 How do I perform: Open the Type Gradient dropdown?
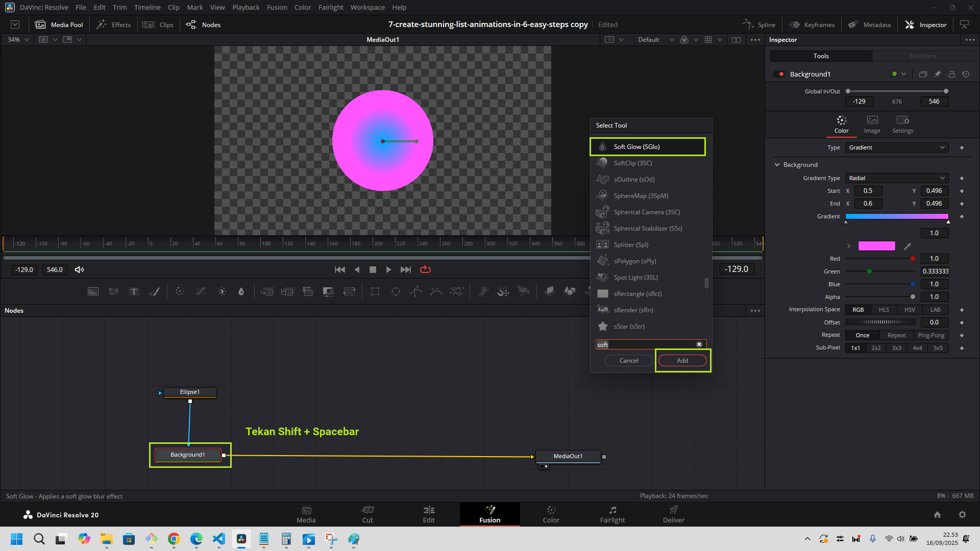(x=897, y=147)
